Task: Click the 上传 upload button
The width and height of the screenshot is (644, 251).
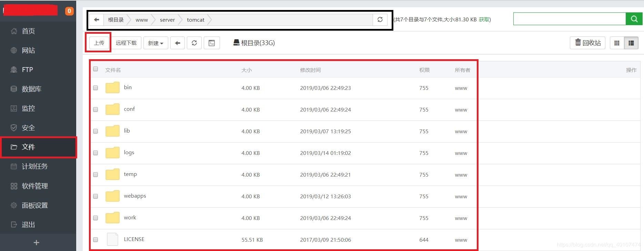Action: 99,43
